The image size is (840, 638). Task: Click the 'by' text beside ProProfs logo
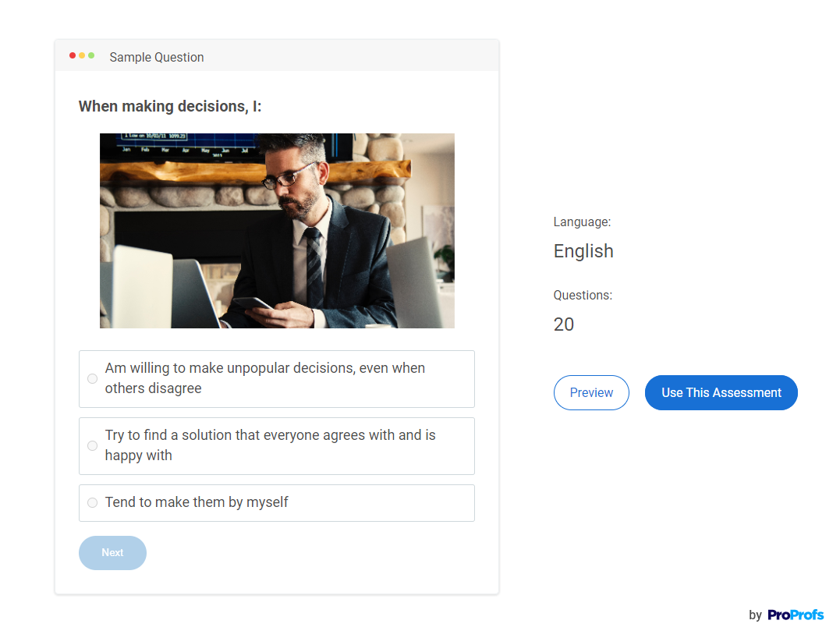[755, 615]
